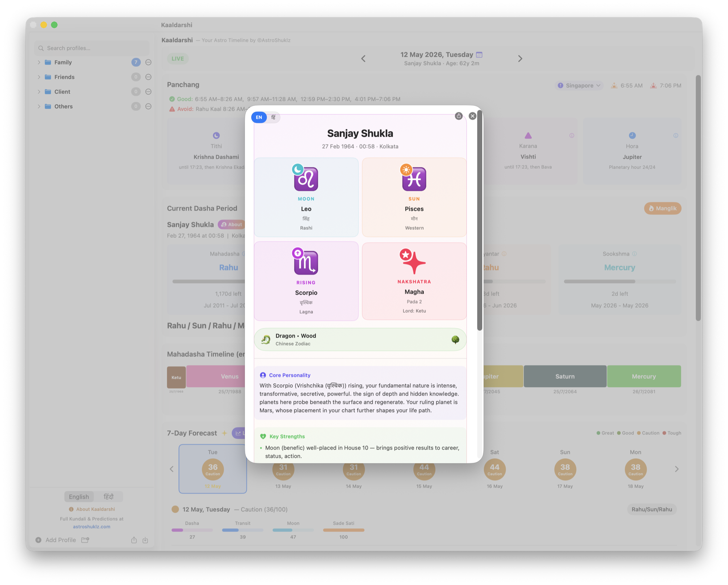The height and width of the screenshot is (585, 728).
Task: Show previous forecast week arrow
Action: (x=171, y=469)
